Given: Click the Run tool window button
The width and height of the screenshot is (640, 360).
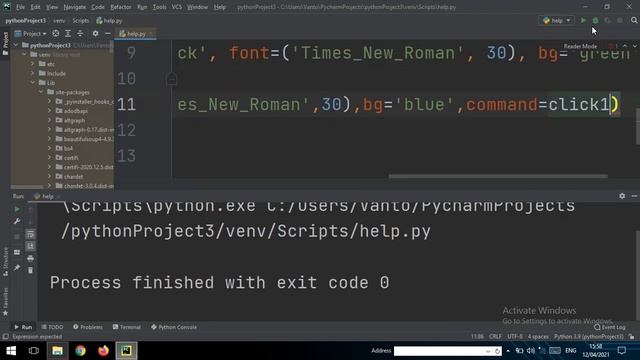Looking at the screenshot, I should [23, 327].
